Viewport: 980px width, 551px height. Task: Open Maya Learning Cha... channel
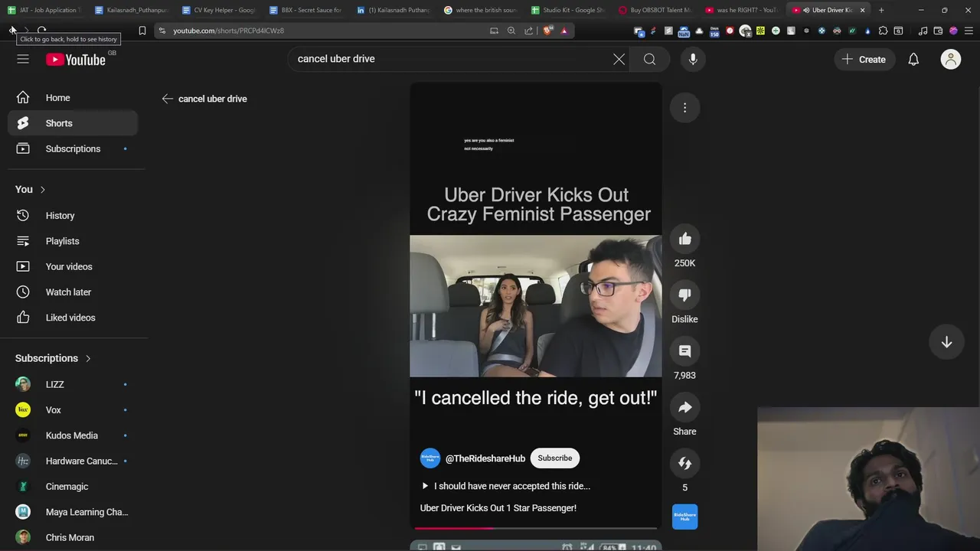click(x=73, y=512)
